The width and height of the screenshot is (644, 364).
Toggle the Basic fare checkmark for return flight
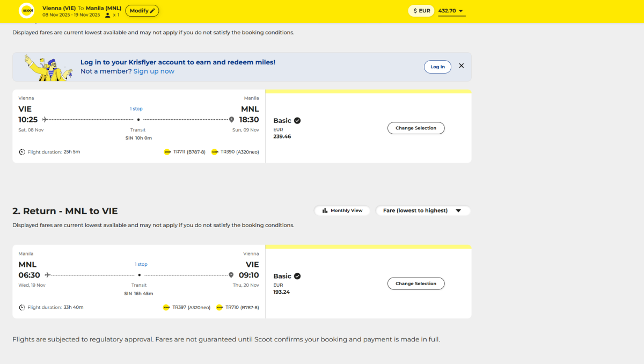(297, 276)
